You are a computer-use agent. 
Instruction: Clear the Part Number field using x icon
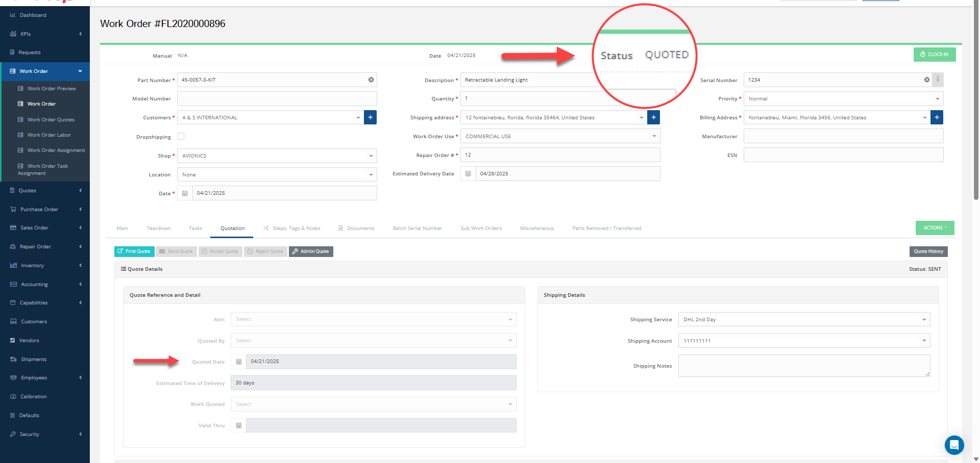click(x=371, y=80)
